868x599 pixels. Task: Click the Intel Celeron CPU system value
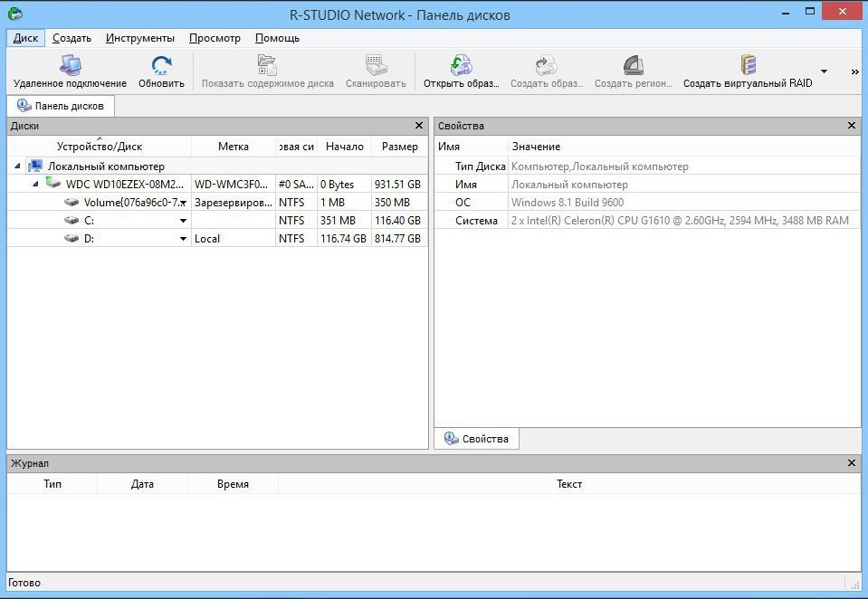click(x=680, y=221)
